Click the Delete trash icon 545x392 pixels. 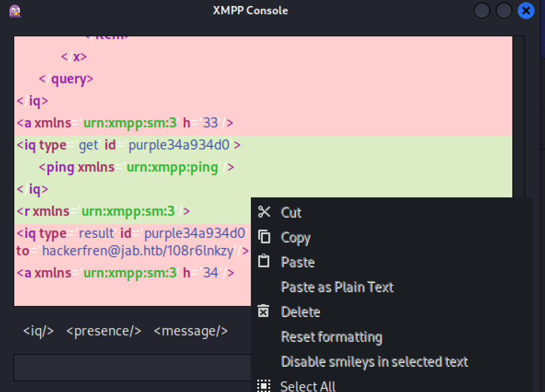click(263, 311)
